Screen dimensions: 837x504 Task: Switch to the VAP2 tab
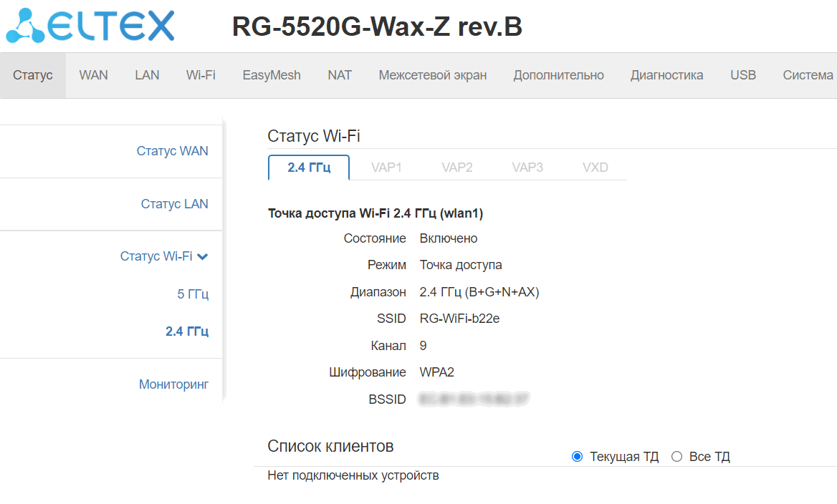click(x=457, y=168)
